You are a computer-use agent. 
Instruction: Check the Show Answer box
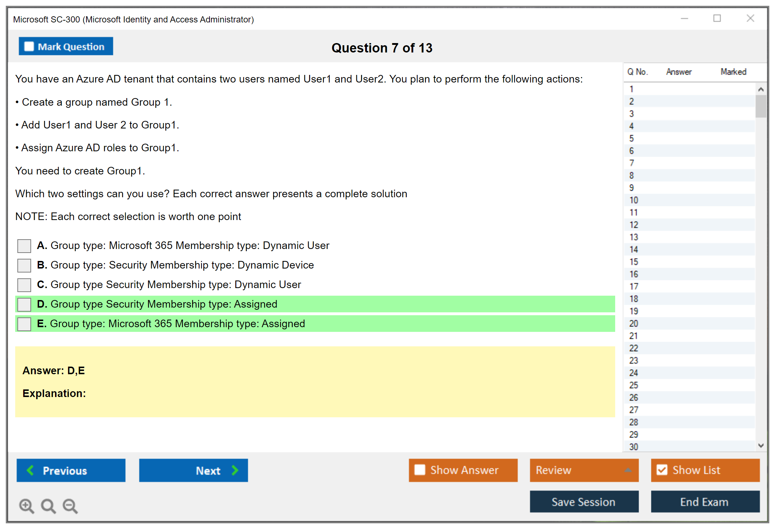point(420,470)
